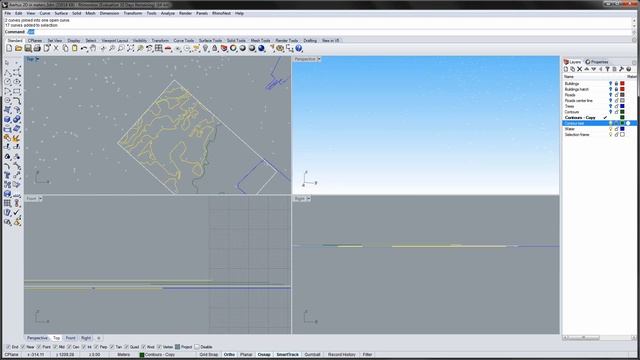Click the Paste clipboard icon

75,48
